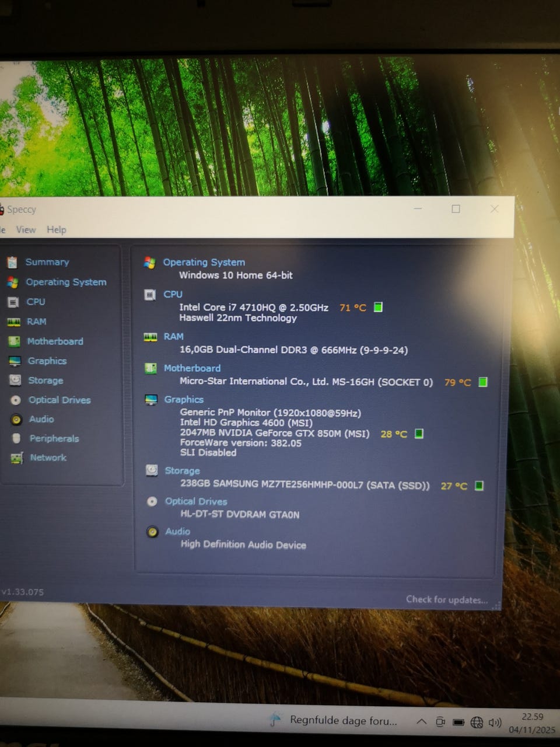The image size is (560, 747).
Task: Click the Storage disk icon in the summary pane
Action: click(x=152, y=470)
